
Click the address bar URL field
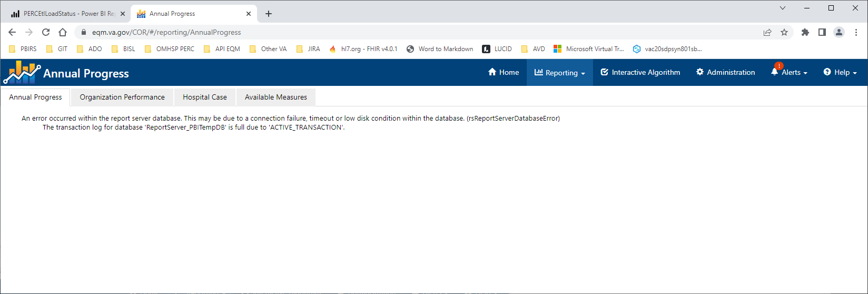[x=369, y=32]
